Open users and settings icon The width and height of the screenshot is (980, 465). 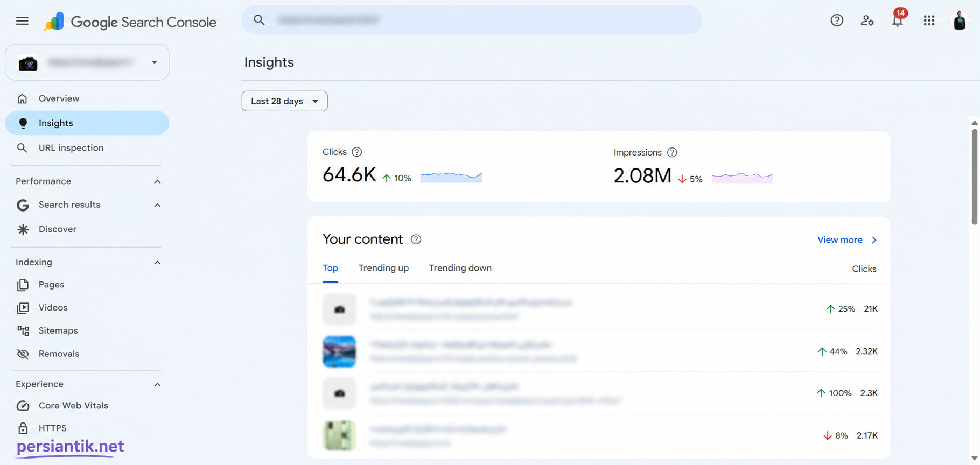(867, 20)
